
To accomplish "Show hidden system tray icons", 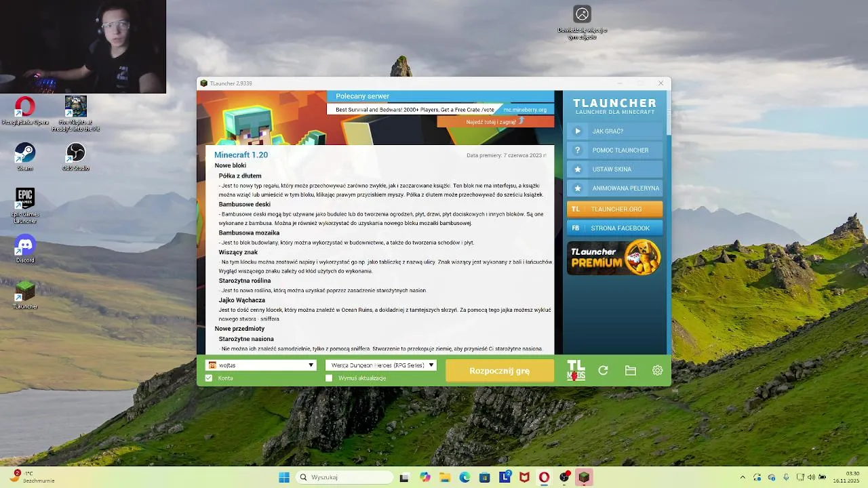I will [743, 477].
